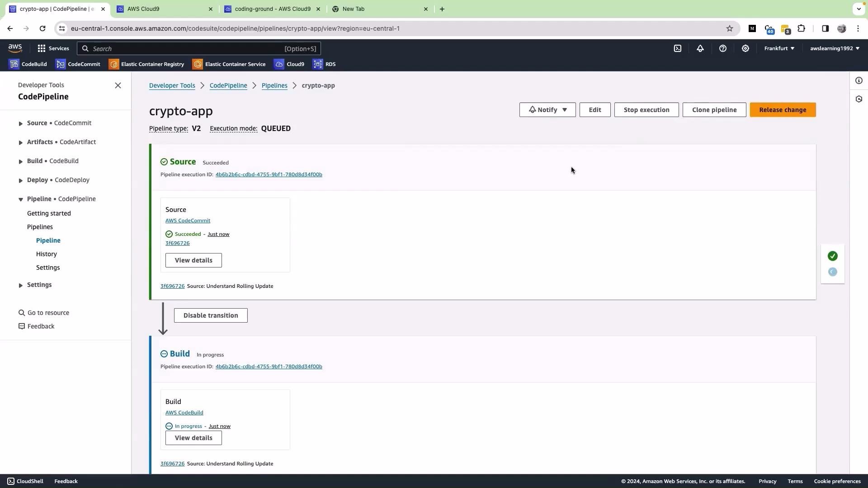Screen dimensions: 868x488
Task: Open the browser extensions puzzle icon
Action: tap(801, 28)
